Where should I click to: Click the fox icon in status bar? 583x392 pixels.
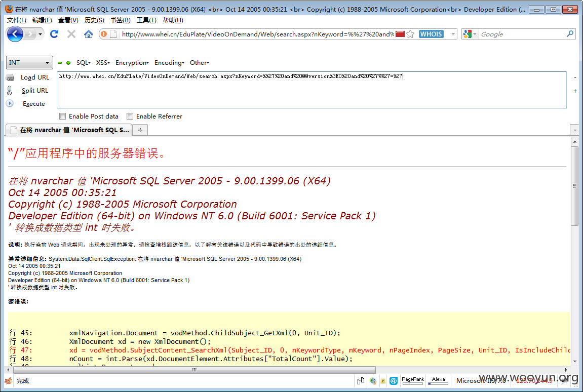[x=8, y=381]
